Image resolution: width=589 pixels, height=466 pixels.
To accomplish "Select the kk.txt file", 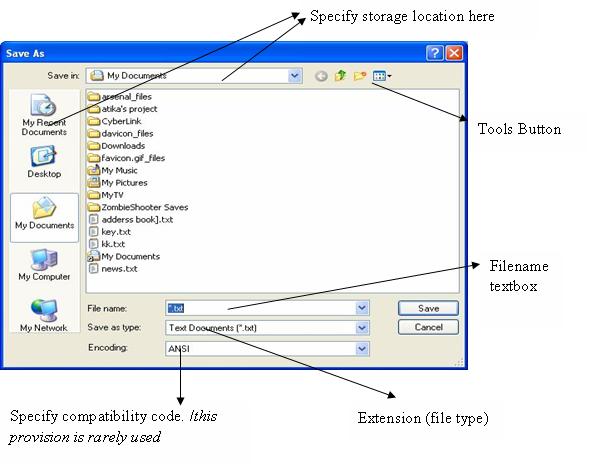I will [x=107, y=244].
